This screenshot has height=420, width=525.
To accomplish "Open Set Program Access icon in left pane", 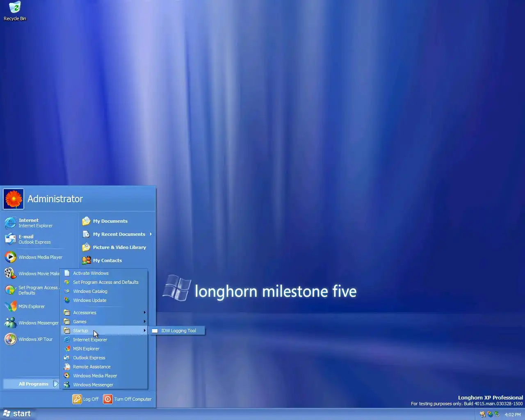I will [10, 290].
